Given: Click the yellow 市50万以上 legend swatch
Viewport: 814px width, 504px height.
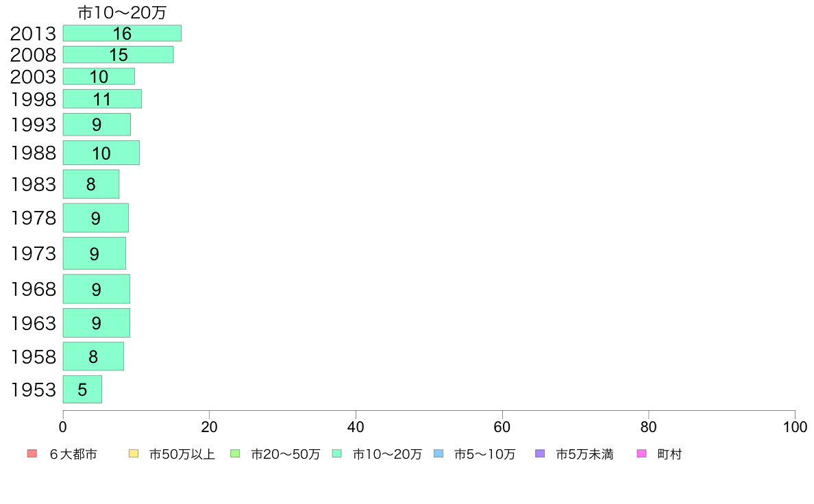Looking at the screenshot, I should pos(134,453).
